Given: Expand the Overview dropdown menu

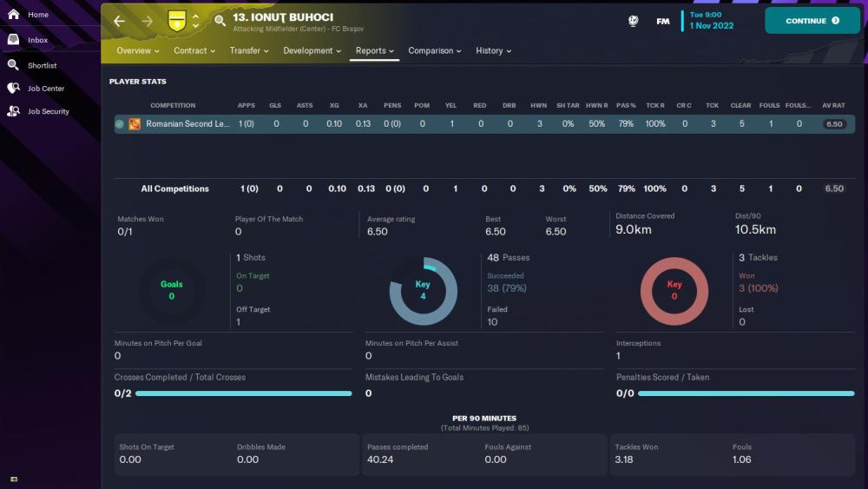Looking at the screenshot, I should point(138,51).
